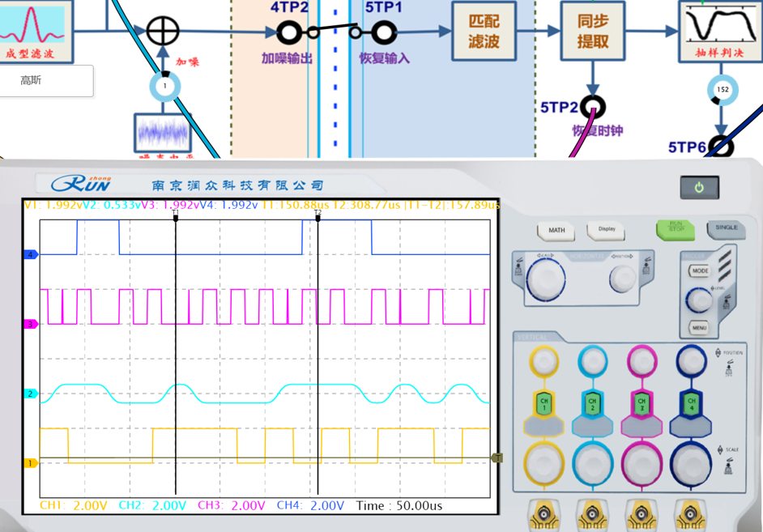Toggle the RUN/STOP button
Image resolution: width=763 pixels, height=532 pixels.
pyautogui.click(x=676, y=229)
